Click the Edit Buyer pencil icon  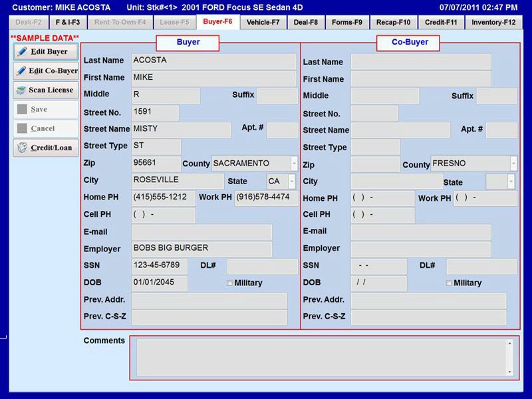click(23, 51)
